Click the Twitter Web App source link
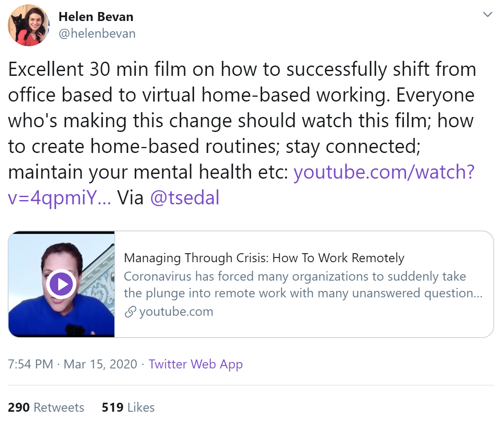504x425 pixels. 196,364
